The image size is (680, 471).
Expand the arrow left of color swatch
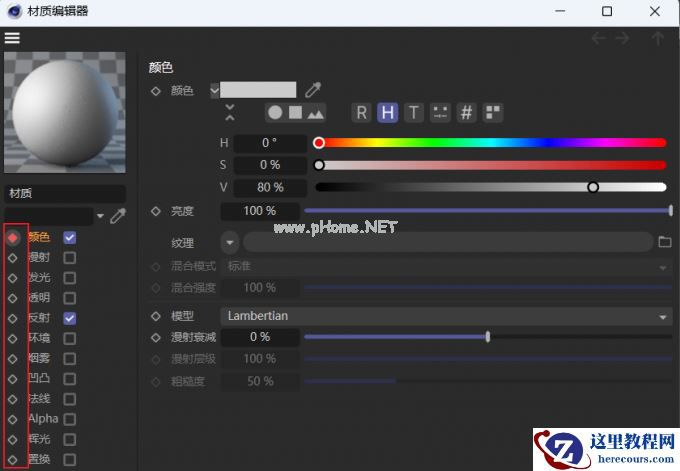[214, 91]
